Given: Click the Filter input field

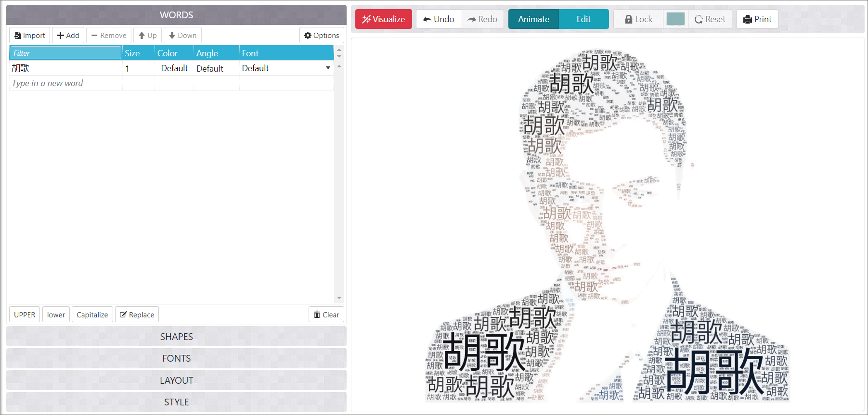Looking at the screenshot, I should point(65,53).
